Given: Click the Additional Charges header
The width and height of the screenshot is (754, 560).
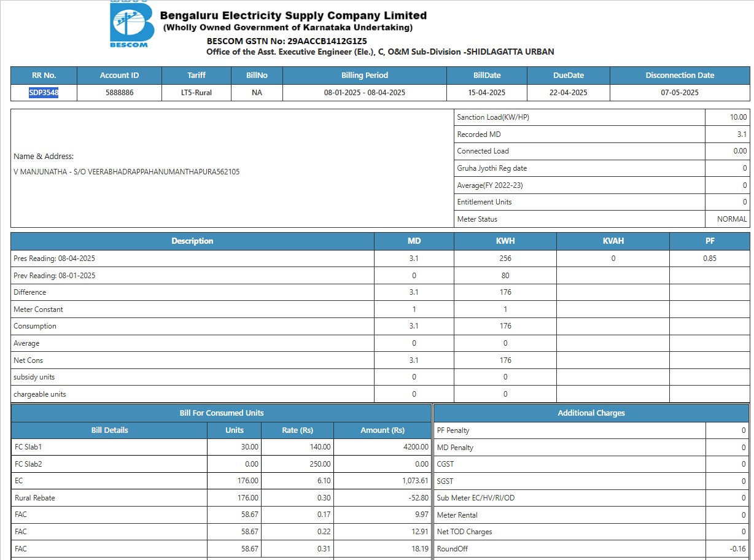Looking at the screenshot, I should tap(591, 413).
